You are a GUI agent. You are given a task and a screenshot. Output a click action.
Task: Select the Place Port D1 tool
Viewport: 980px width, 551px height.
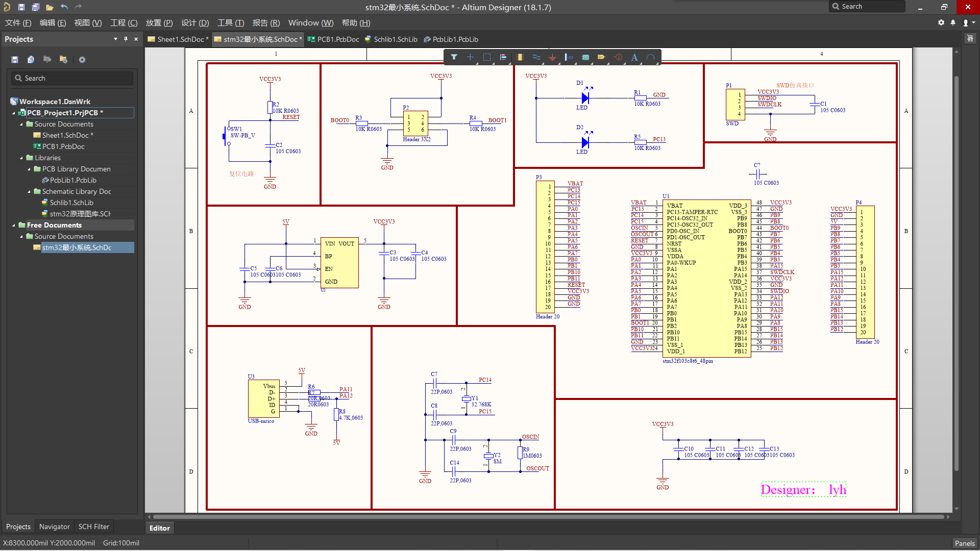[x=602, y=57]
